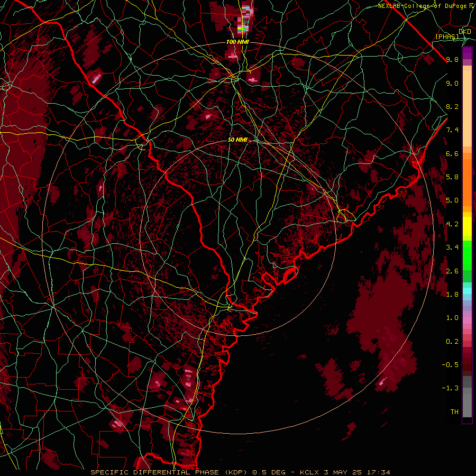
Task: Click the 0.2 scale value
Action: [452, 342]
